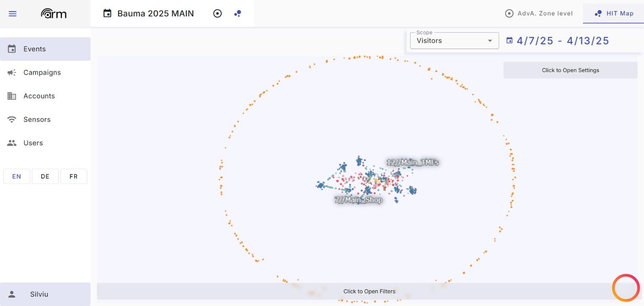This screenshot has width=644, height=306.
Task: Click the Users people icon
Action: pyautogui.click(x=12, y=143)
